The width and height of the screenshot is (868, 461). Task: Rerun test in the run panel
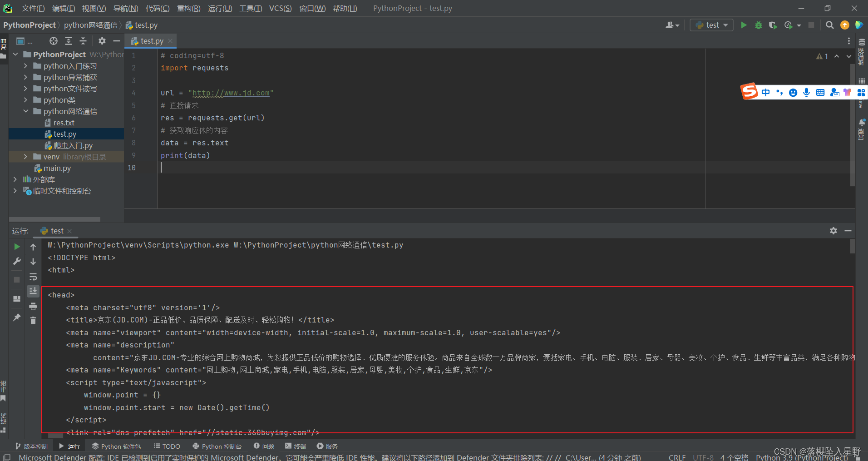(x=17, y=247)
